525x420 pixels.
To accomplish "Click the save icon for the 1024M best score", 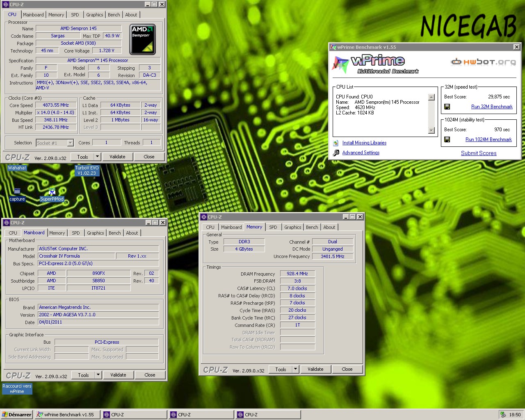I will [x=447, y=139].
